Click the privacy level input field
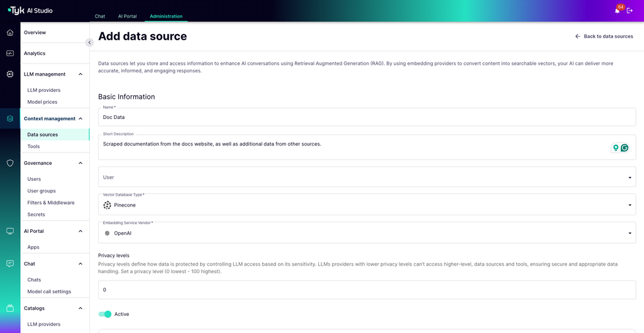Image resolution: width=644 pixels, height=333 pixels. pos(367,290)
